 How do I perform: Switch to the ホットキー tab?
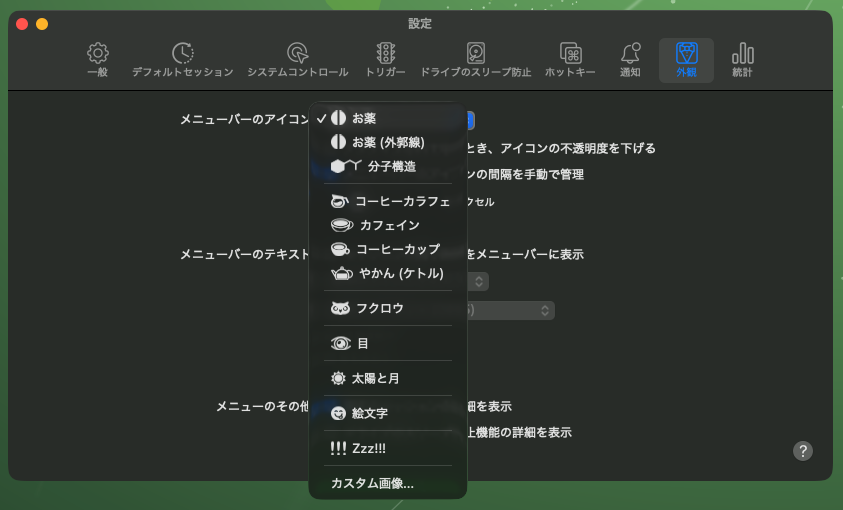coord(570,60)
